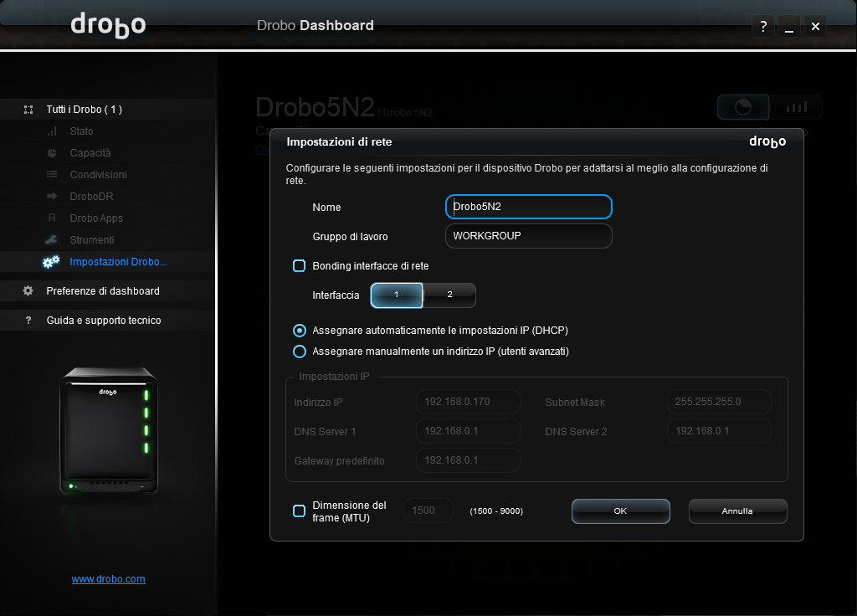This screenshot has width=857, height=616.
Task: Close the Drobo Dashboard window
Action: click(x=815, y=26)
